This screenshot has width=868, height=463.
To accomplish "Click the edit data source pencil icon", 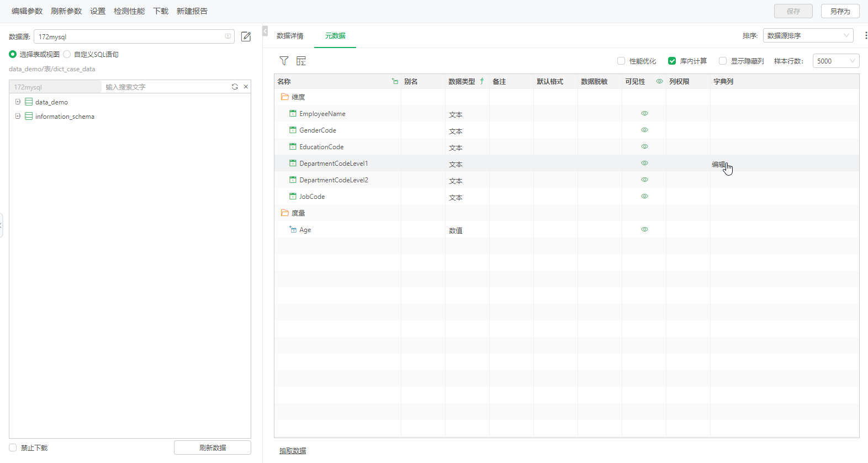I will click(246, 36).
